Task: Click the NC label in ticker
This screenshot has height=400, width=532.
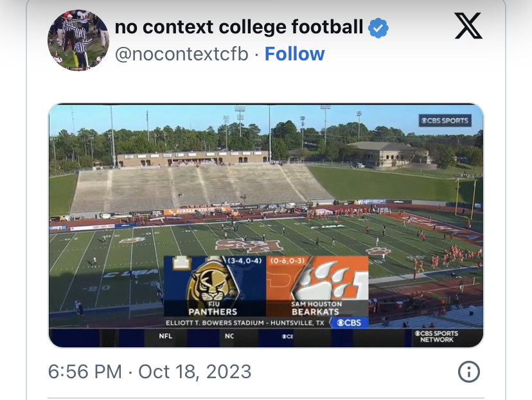Action: (229, 336)
